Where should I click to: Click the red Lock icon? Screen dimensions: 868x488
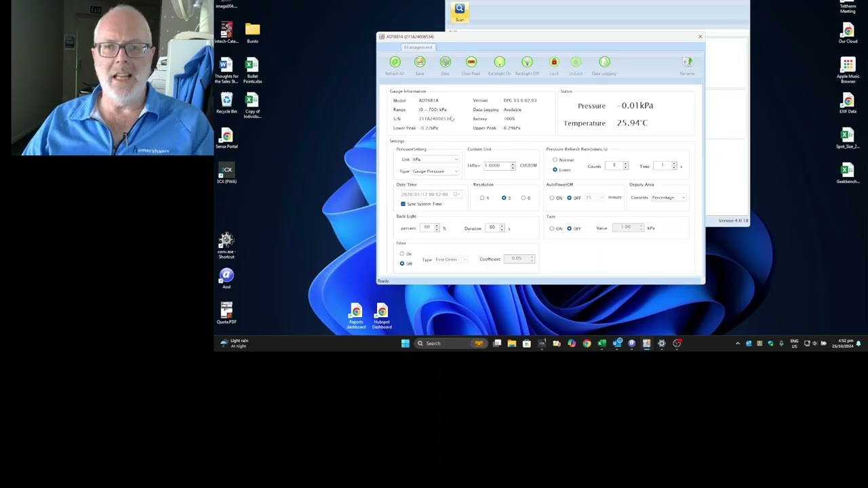point(554,62)
